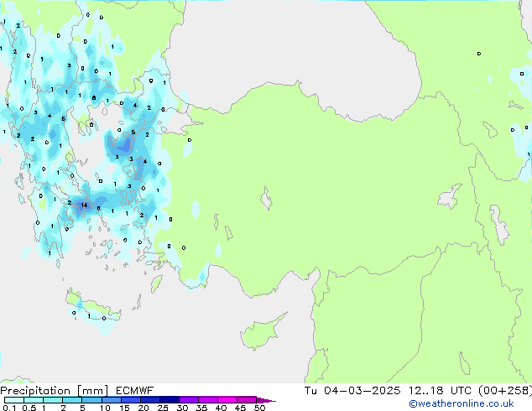Image resolution: width=532 pixels, height=411 pixels.
Task: Click the 'ECMWF' model label
Action: tap(134, 391)
